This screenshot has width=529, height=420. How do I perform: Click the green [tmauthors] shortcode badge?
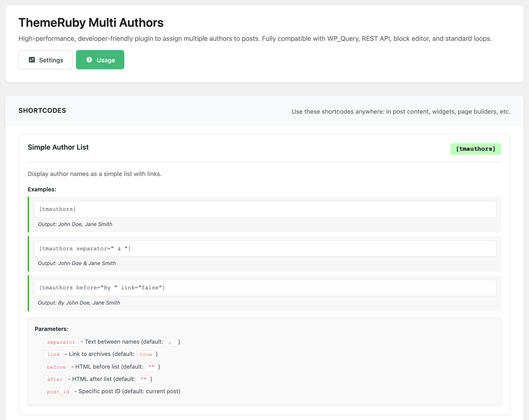(476, 149)
